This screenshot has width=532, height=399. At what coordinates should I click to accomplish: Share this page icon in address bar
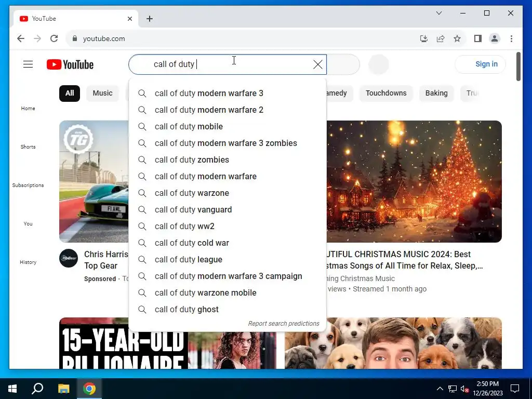(x=441, y=38)
